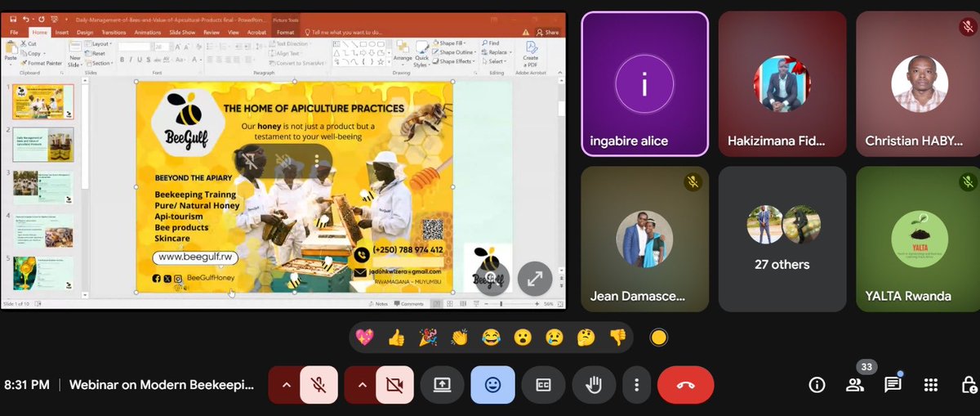Click the Paste clipboard button

[x=11, y=52]
